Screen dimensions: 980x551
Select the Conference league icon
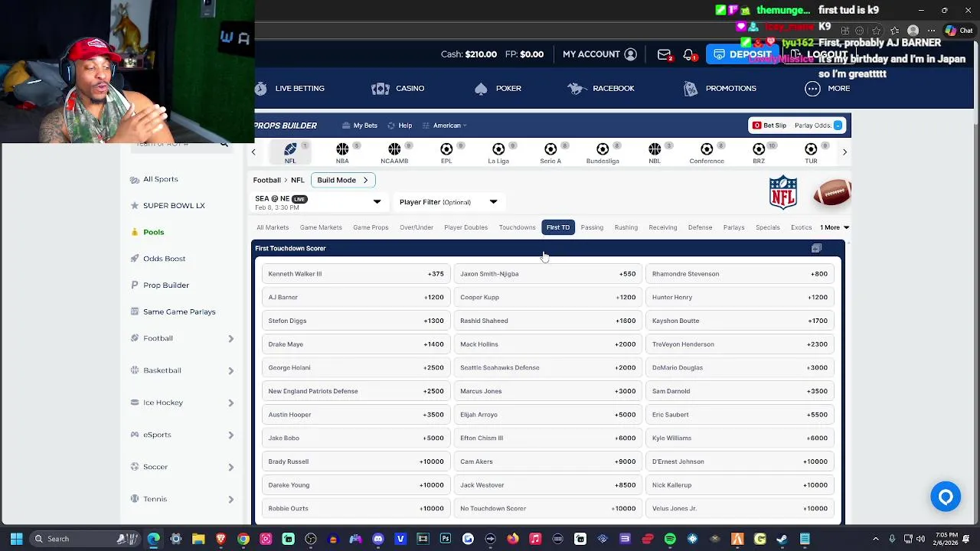707,152
